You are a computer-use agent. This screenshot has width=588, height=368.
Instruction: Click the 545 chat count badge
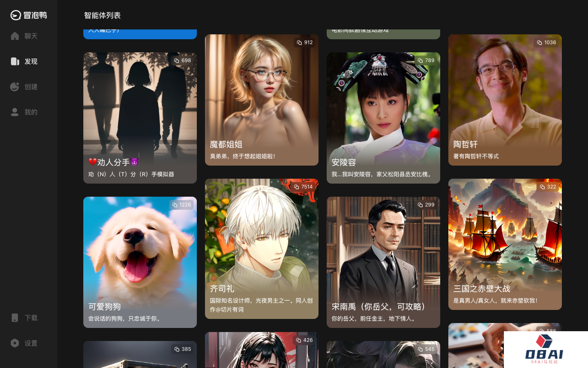(426, 349)
